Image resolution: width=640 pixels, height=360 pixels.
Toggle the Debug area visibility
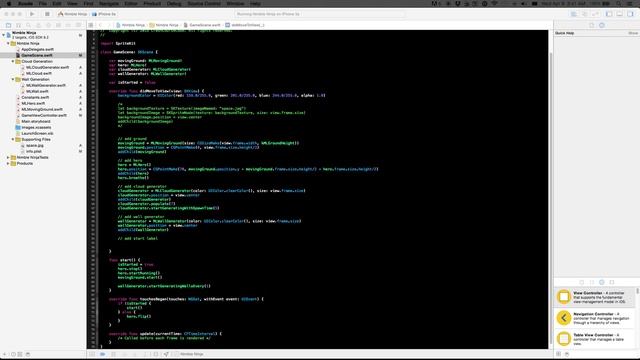[x=620, y=14]
